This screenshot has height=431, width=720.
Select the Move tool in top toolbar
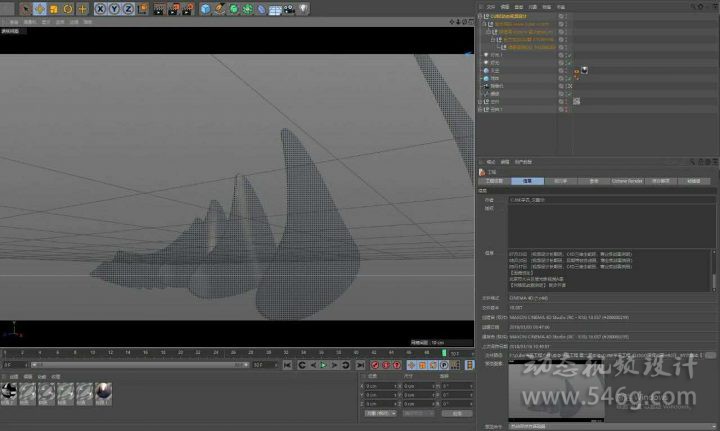[40, 9]
